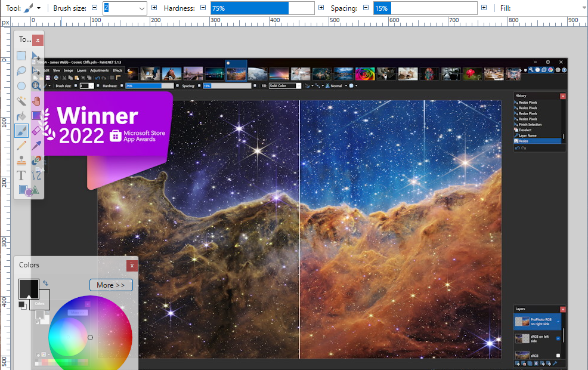Click the red rose image thumbnail
The height and width of the screenshot is (370, 588).
point(472,73)
